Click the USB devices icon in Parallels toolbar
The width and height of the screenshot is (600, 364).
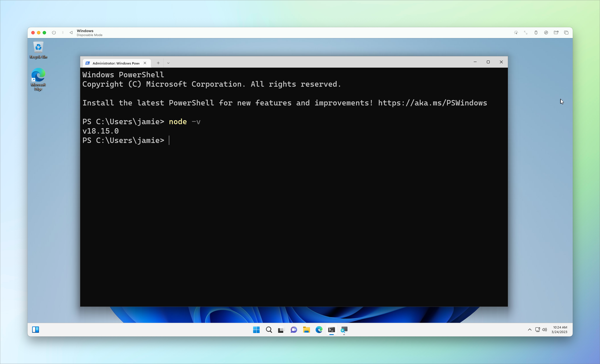536,32
